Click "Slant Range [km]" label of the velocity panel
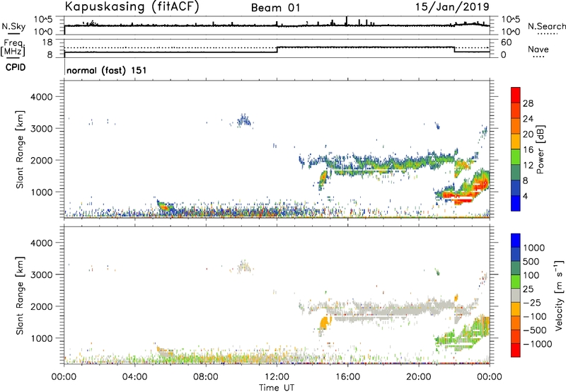The width and height of the screenshot is (566, 392). (x=21, y=296)
